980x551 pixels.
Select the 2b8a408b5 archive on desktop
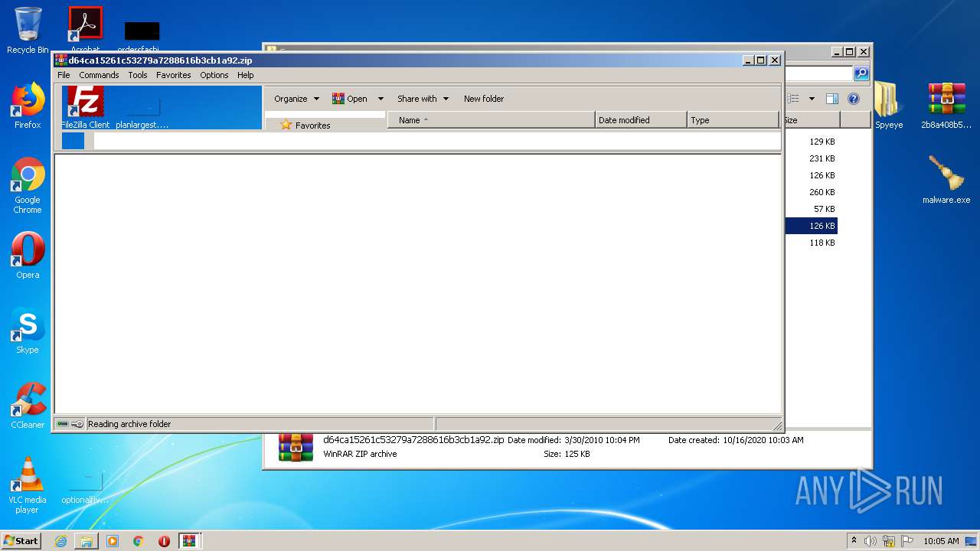(x=946, y=106)
